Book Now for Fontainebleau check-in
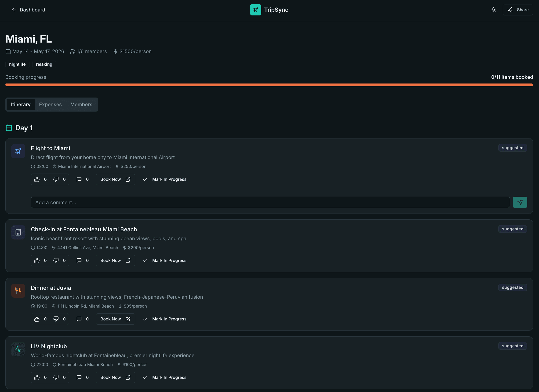539x392 pixels. pos(116,261)
